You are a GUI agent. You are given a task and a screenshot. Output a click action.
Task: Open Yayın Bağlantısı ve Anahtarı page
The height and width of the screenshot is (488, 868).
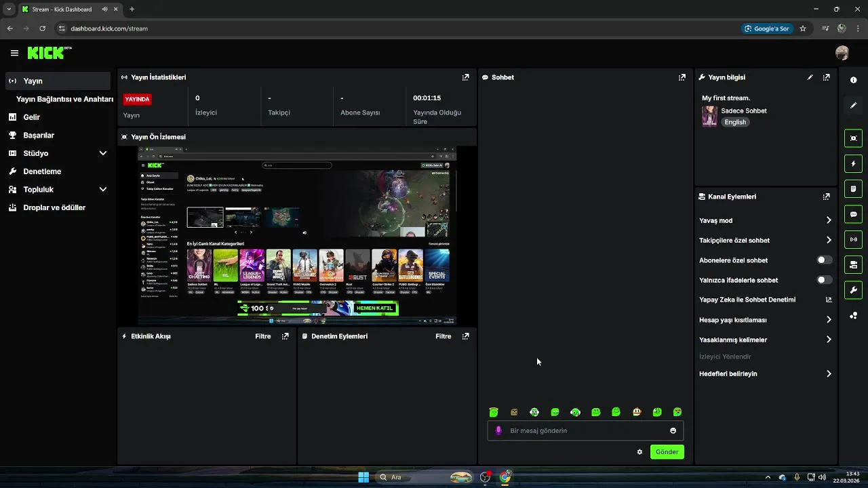tap(64, 99)
